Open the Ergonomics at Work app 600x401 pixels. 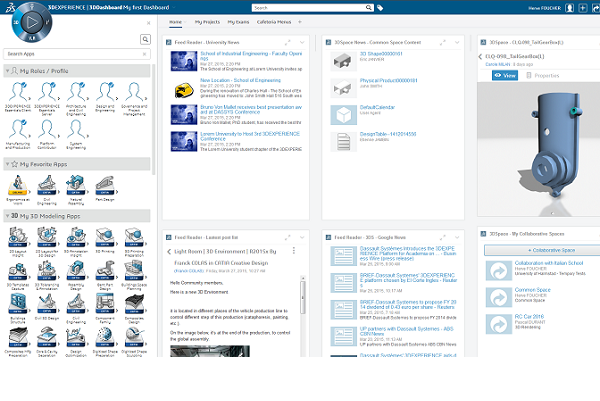click(x=18, y=190)
